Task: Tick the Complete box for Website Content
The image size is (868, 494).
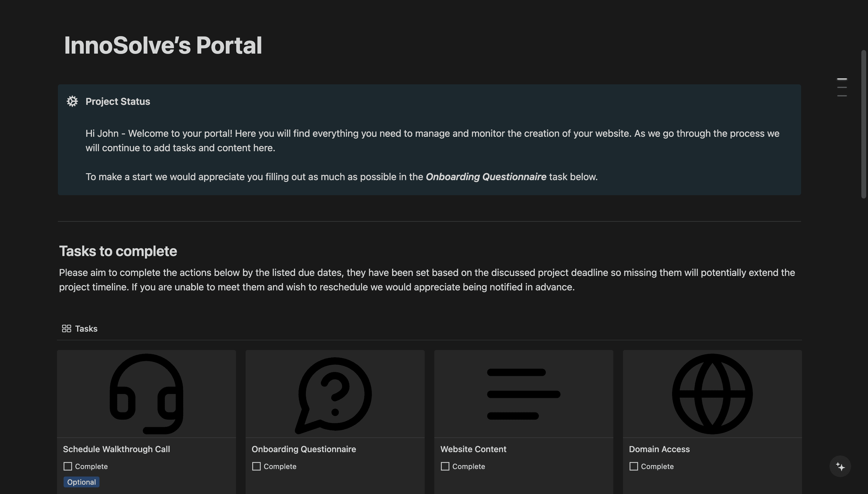Action: click(x=445, y=466)
